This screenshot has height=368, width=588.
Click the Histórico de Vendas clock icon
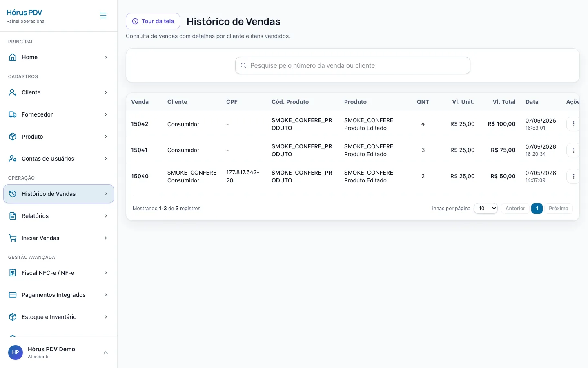tap(13, 194)
